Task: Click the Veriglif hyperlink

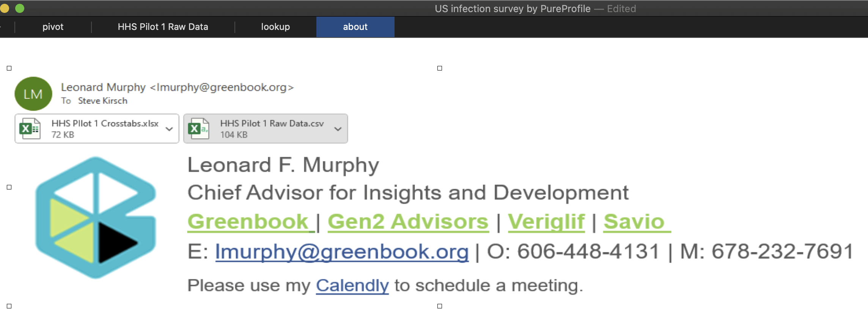Action: pos(546,222)
